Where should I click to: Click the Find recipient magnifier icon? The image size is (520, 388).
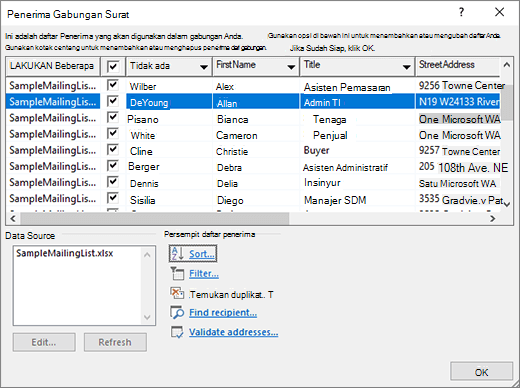[177, 312]
